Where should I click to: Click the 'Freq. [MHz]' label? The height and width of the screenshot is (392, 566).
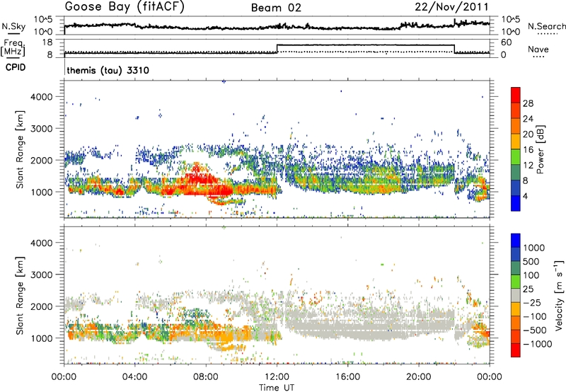[x=13, y=48]
